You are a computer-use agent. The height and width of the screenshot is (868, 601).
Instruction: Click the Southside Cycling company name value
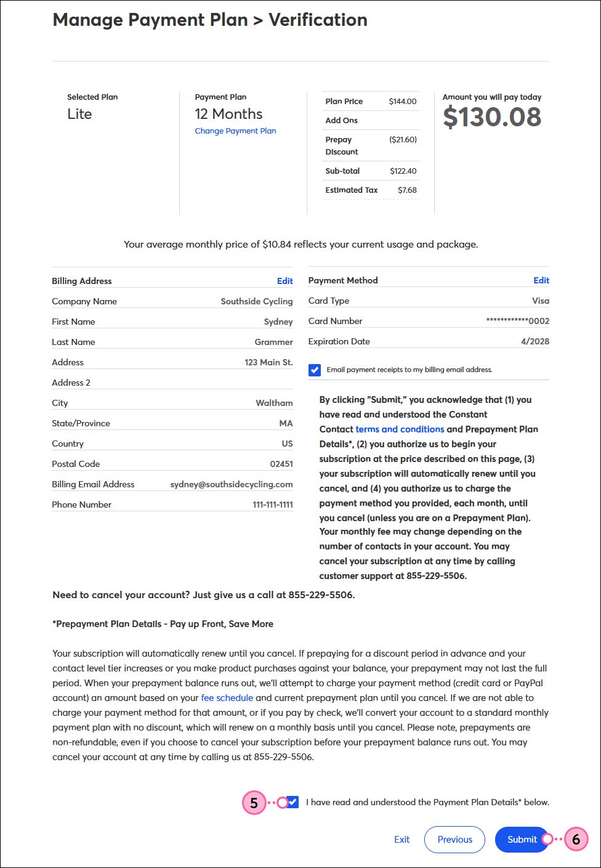257,301
